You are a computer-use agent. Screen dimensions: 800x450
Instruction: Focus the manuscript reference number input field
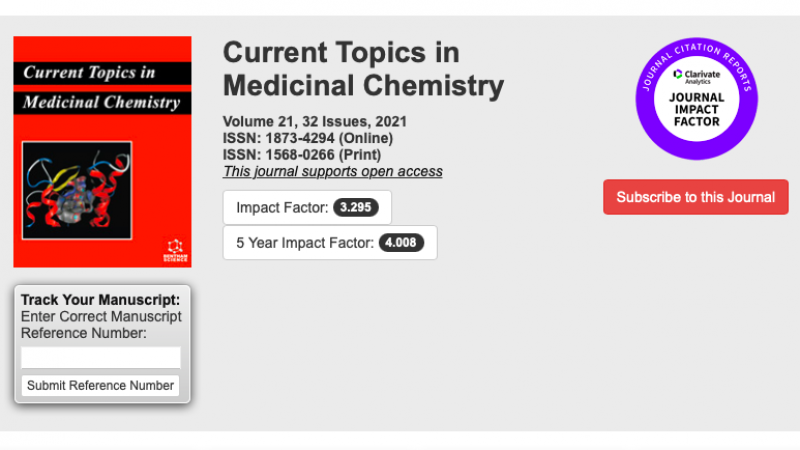(x=101, y=357)
